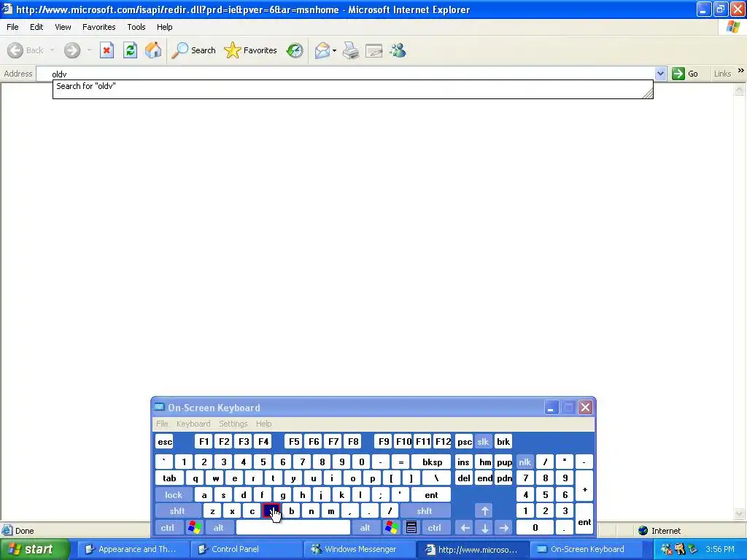Click inside the Address bar text field

pyautogui.click(x=345, y=74)
